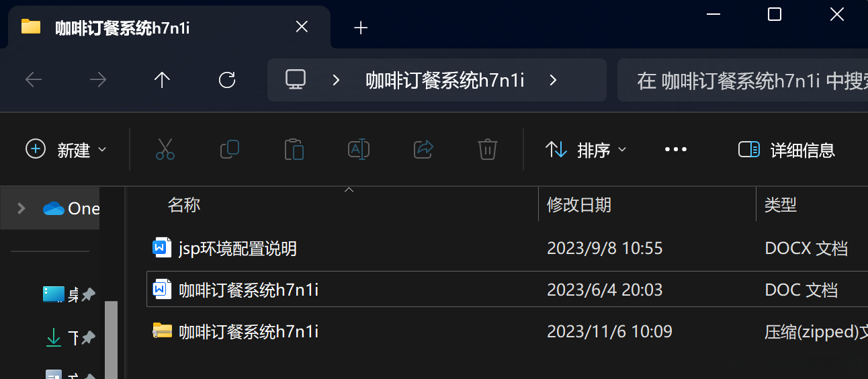Open the See more three-dots menu

click(x=675, y=149)
